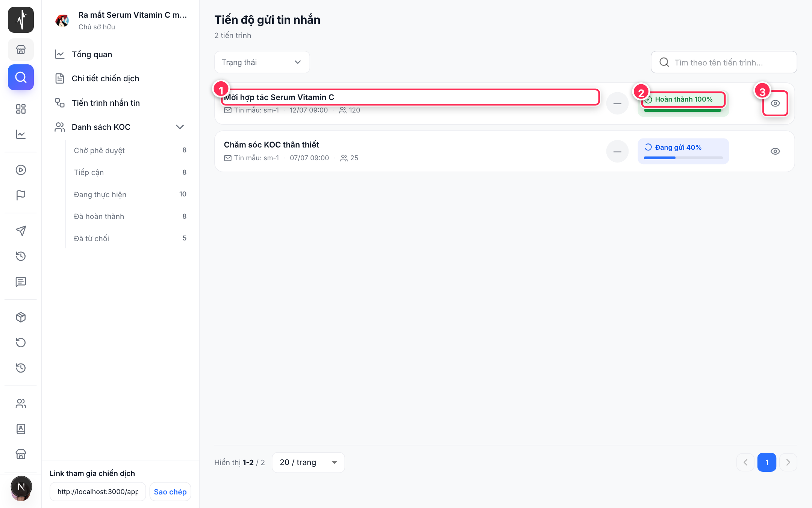Click minus button on Chăm sóc KOC thân thiết row
This screenshot has height=508, width=812.
tap(617, 151)
